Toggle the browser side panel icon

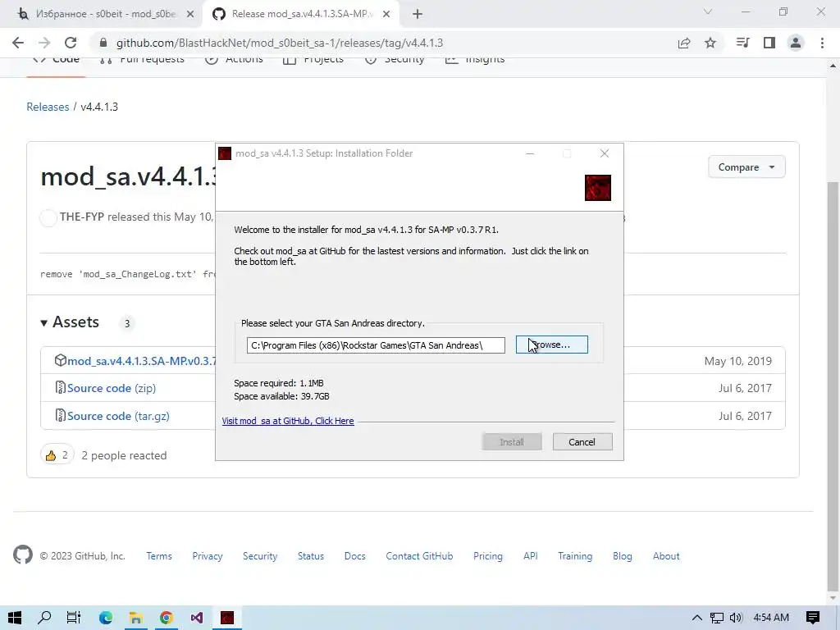click(769, 43)
